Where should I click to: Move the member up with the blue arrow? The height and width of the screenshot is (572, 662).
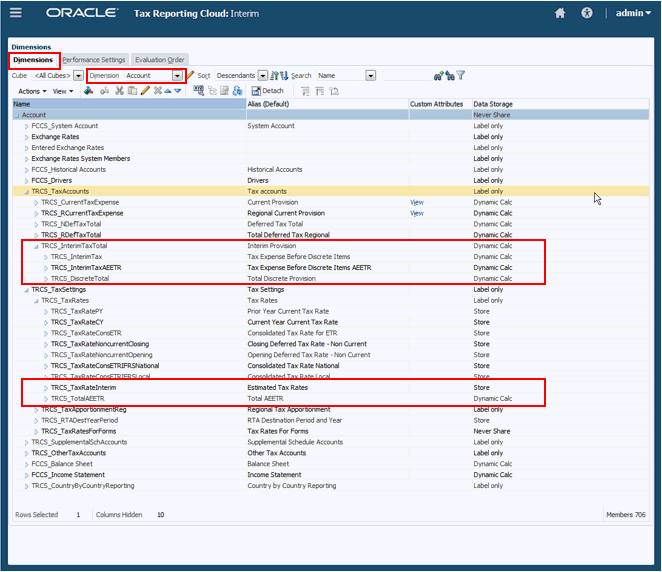[x=168, y=91]
